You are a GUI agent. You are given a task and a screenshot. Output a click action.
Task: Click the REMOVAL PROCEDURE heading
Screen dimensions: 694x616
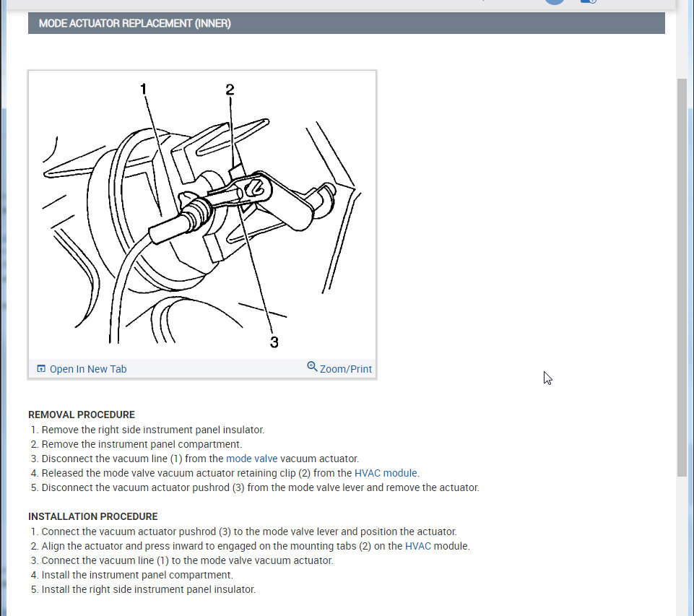point(82,415)
